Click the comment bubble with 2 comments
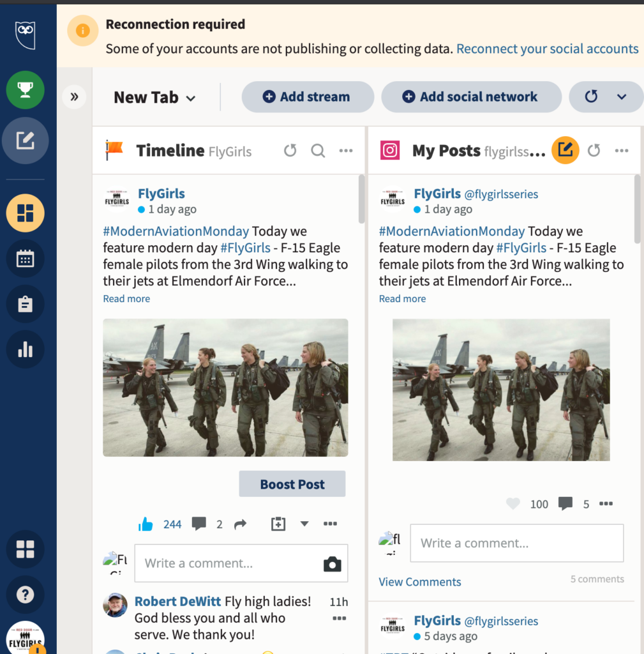644x654 pixels. [199, 524]
